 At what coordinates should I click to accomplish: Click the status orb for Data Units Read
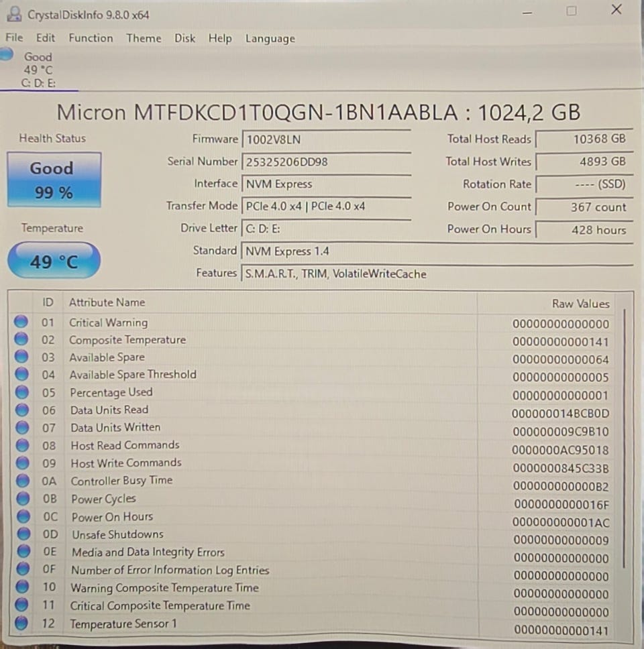[x=22, y=410]
